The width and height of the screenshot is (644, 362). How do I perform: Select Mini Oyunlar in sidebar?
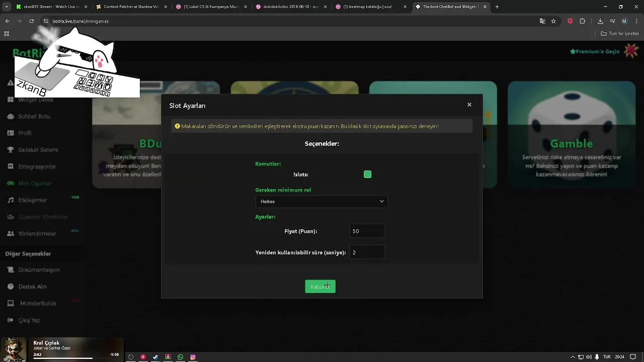[35, 184]
